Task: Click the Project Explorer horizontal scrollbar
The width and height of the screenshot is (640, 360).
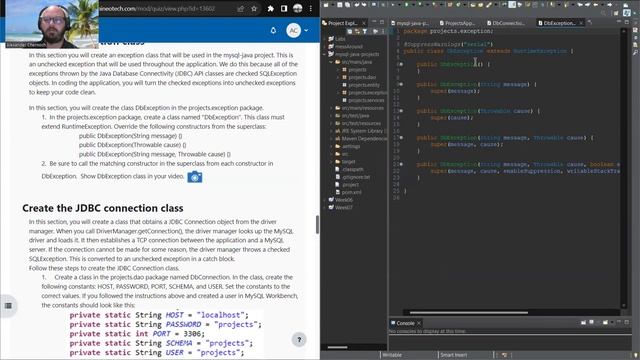Action: point(338,347)
